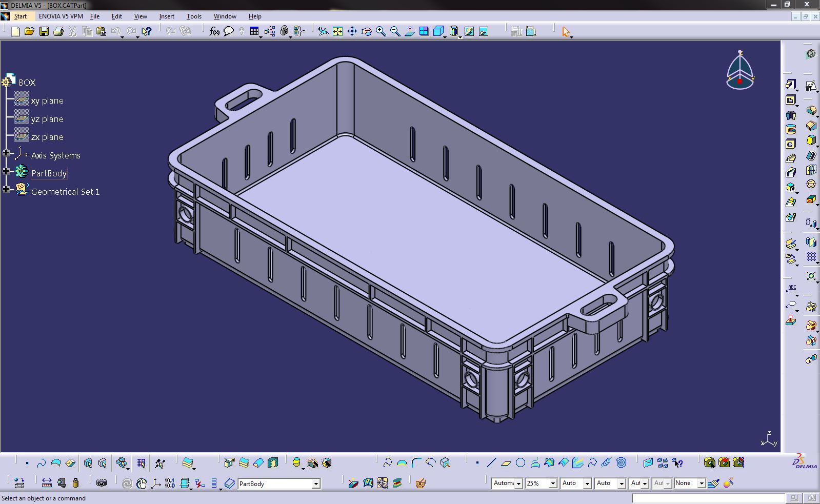Click the Normal View icon
Image resolution: width=820 pixels, height=504 pixels.
pyautogui.click(x=409, y=31)
